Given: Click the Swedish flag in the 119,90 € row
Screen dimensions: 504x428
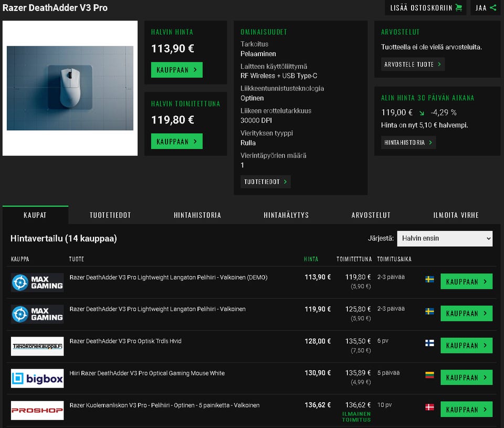Looking at the screenshot, I should point(430,311).
